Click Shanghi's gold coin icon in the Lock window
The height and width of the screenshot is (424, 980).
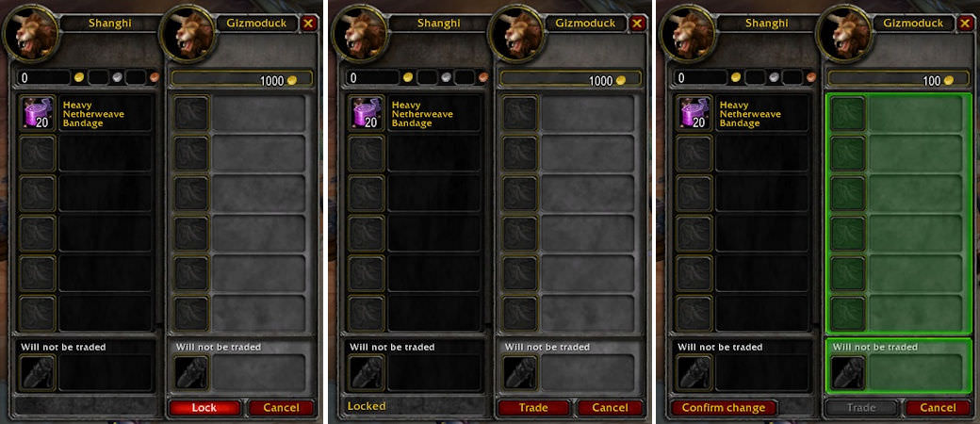tap(79, 78)
